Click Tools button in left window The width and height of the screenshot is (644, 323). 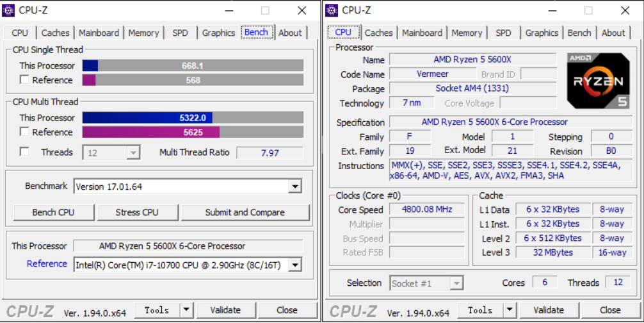(x=157, y=310)
